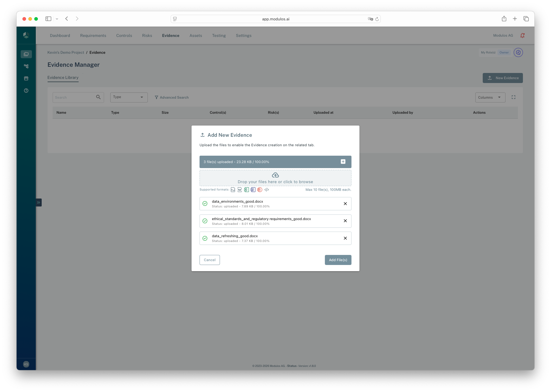The image size is (551, 392).
Task: Click the PDF supported format icon
Action: click(240, 190)
